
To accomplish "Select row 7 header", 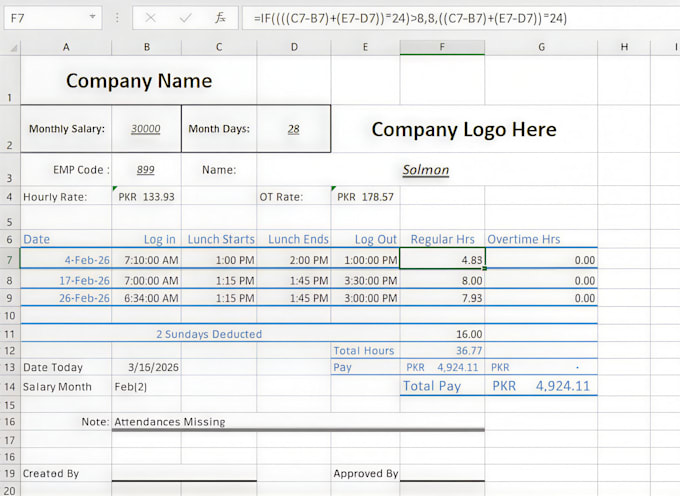I will click(x=10, y=260).
